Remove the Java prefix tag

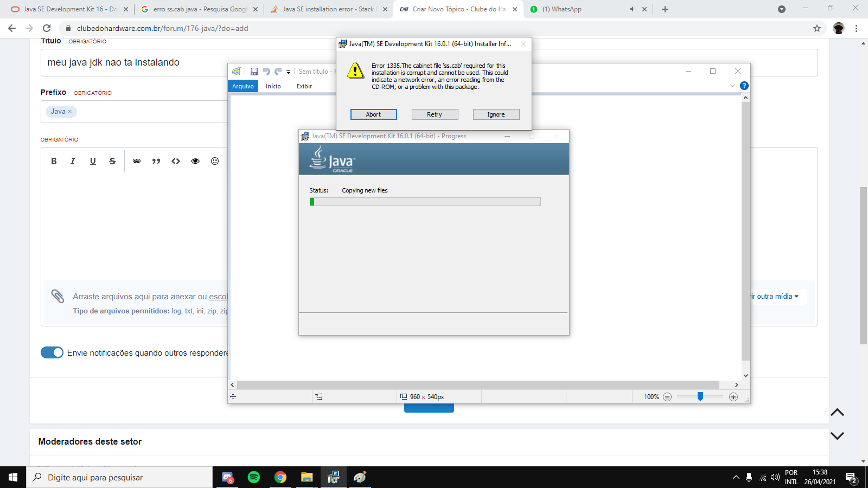pyautogui.click(x=69, y=112)
